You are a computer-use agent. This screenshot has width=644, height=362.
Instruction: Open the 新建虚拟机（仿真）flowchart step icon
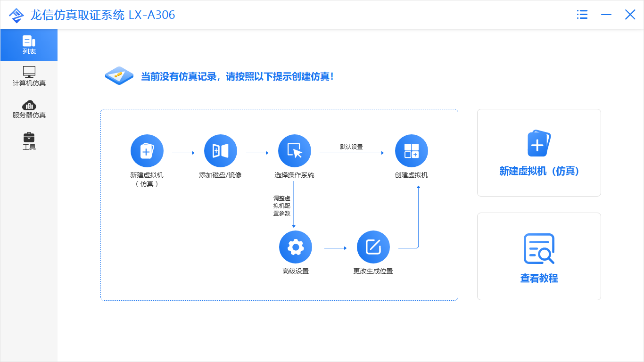(147, 150)
